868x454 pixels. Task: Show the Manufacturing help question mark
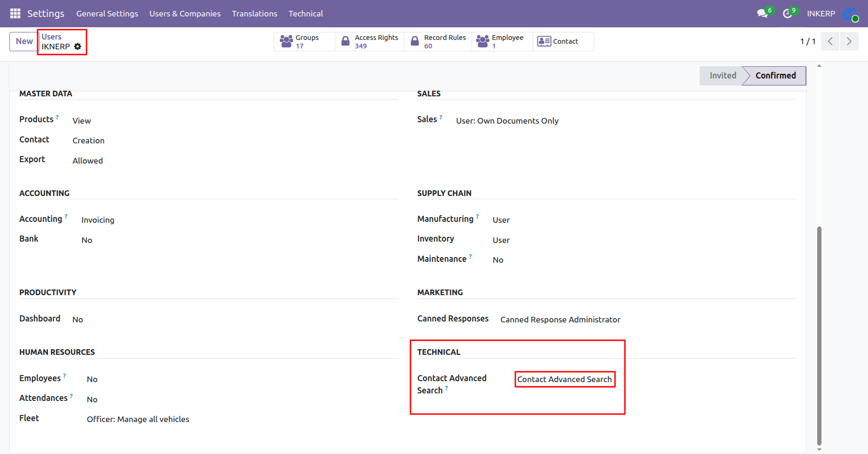[477, 216]
